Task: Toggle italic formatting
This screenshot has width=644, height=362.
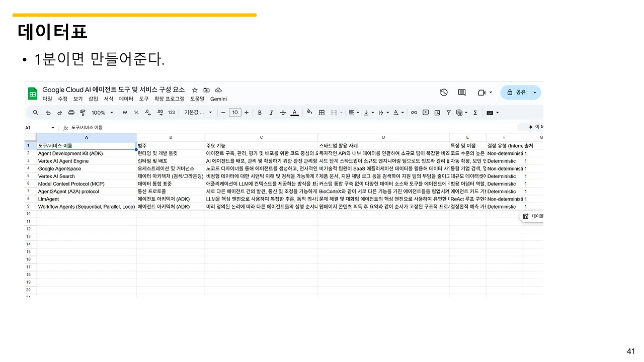Action: (x=271, y=113)
